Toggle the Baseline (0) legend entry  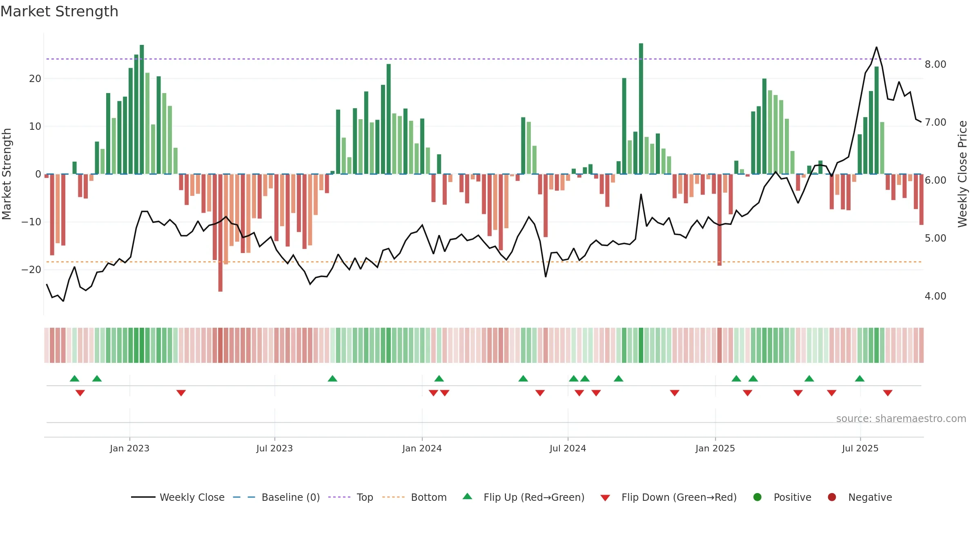pyautogui.click(x=276, y=497)
